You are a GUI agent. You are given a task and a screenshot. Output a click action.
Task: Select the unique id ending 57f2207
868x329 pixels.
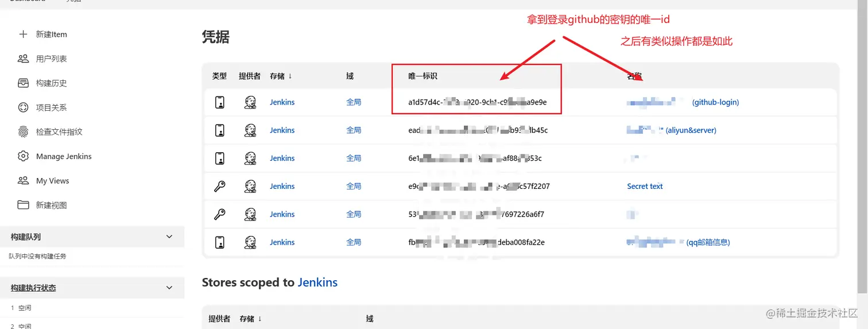click(x=479, y=186)
